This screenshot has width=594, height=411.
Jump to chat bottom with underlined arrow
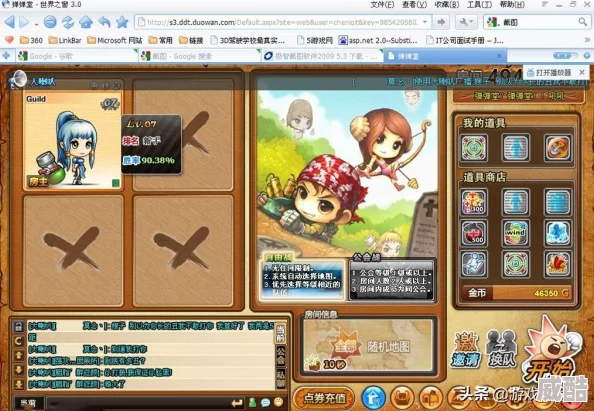18,384
